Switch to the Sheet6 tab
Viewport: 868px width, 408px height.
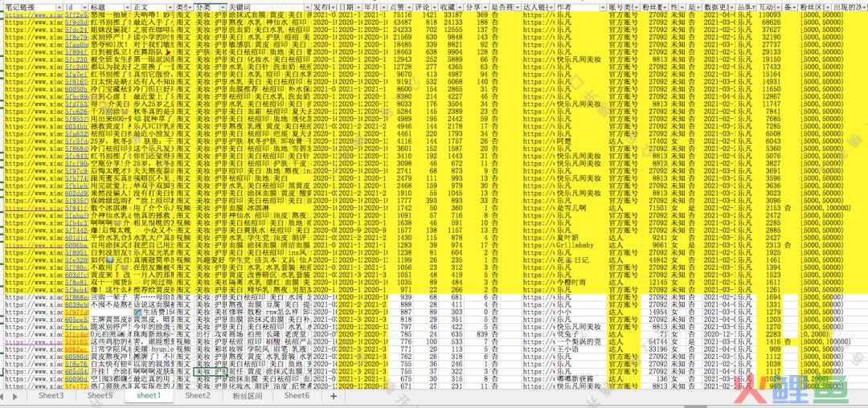coord(297,396)
